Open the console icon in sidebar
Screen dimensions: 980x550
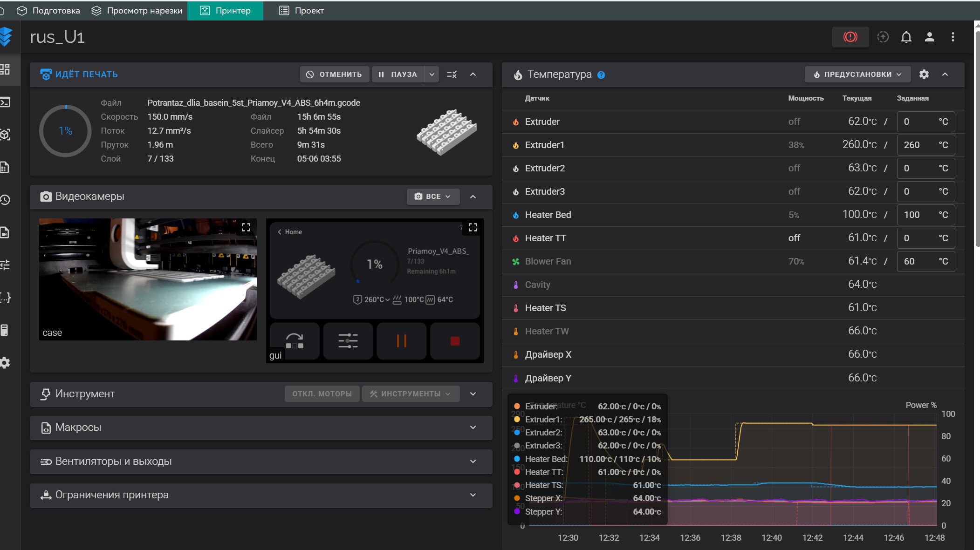point(5,102)
